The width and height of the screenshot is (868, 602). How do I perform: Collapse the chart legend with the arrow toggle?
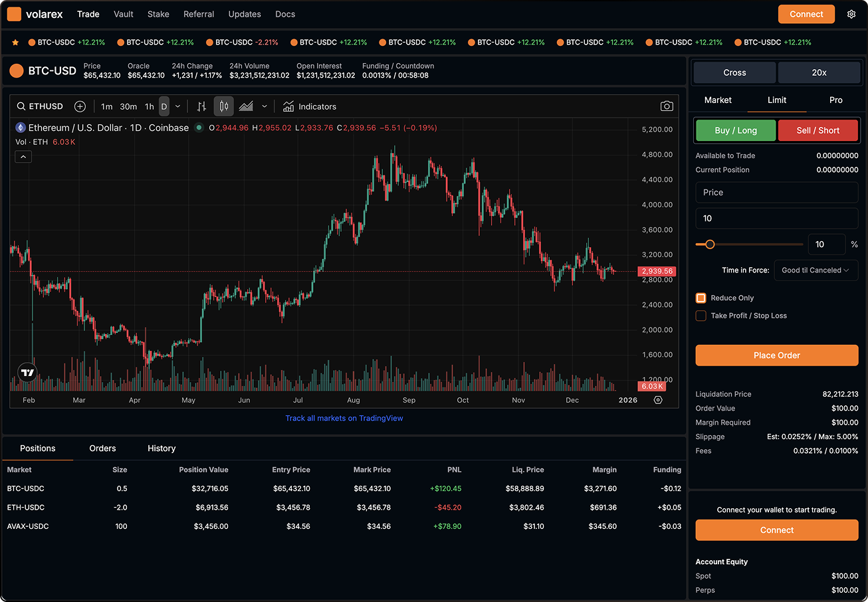tap(23, 156)
